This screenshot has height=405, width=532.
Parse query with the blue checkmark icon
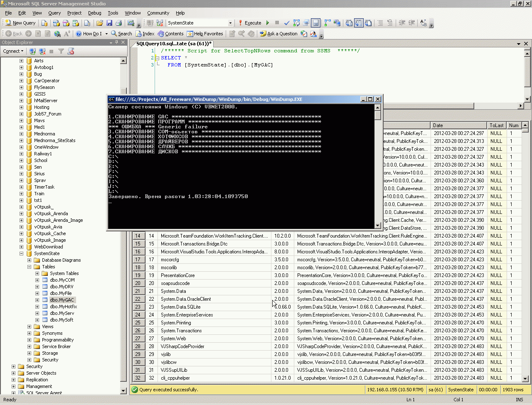(x=286, y=23)
